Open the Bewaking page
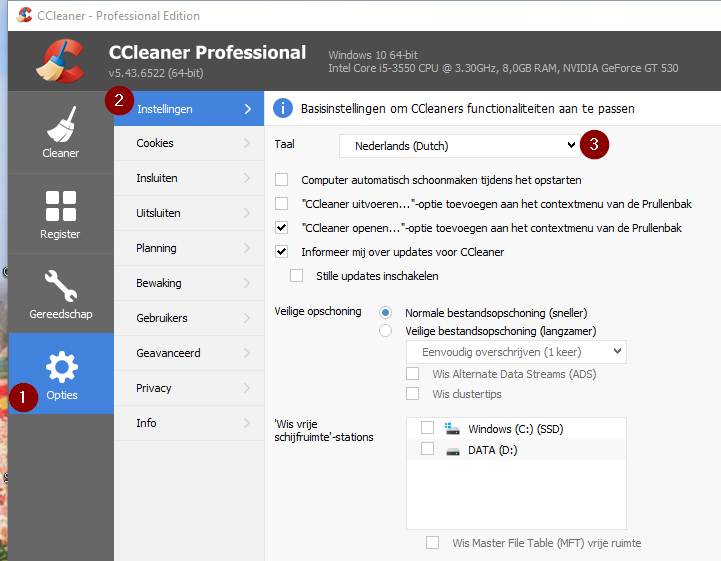Screen dimensions: 721x561 (x=189, y=283)
